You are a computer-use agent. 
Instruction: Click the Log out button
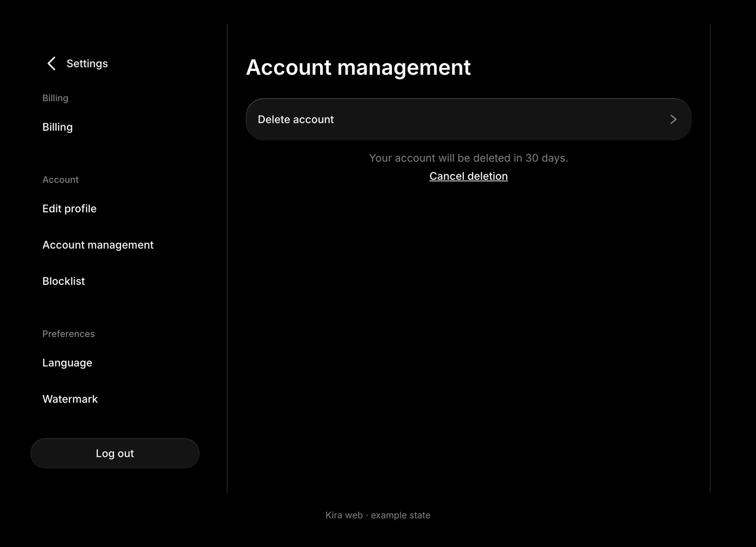pyautogui.click(x=115, y=454)
